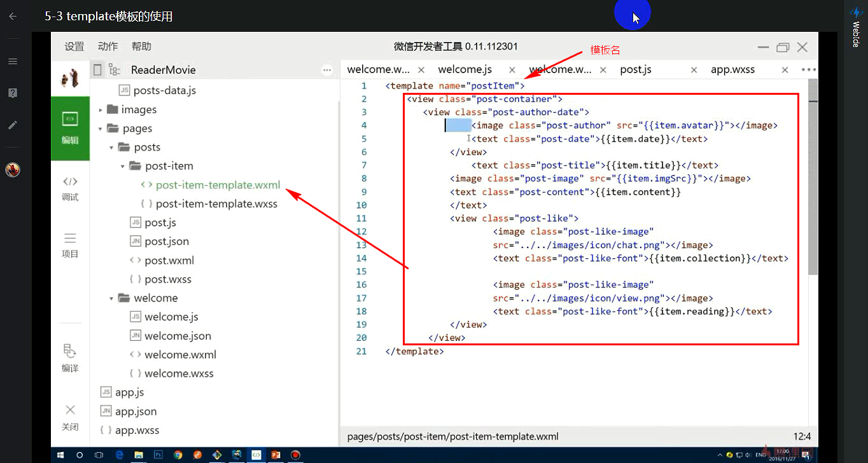The height and width of the screenshot is (463, 868).
Task: Close the post.js tab
Action: [x=694, y=70]
